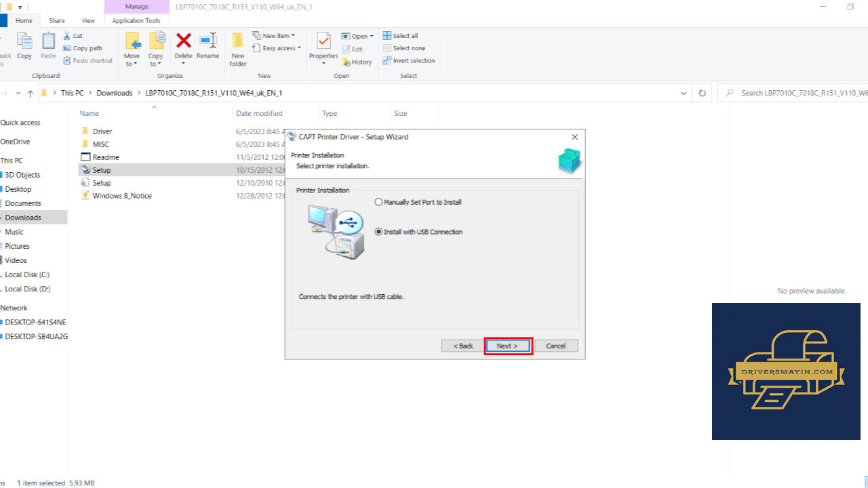Select Manually Set Port to Install option
The width and height of the screenshot is (868, 488).
418,202
